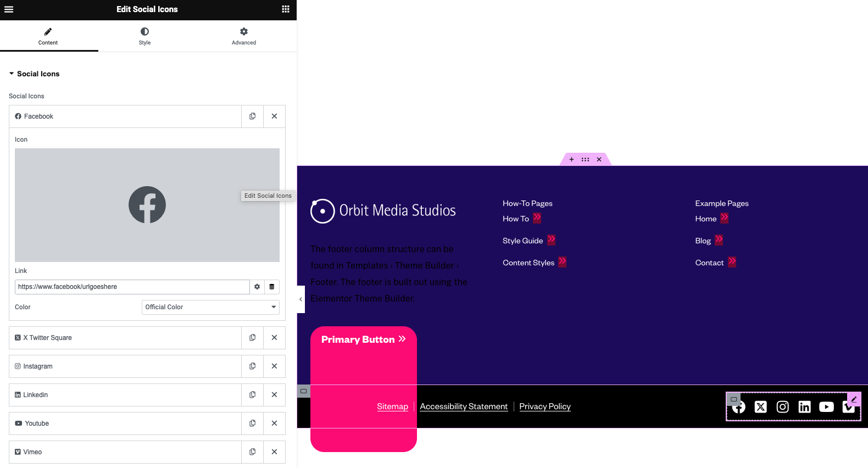This screenshot has width=868, height=468.
Task: Duplicate the Vimeo item
Action: pyautogui.click(x=253, y=452)
